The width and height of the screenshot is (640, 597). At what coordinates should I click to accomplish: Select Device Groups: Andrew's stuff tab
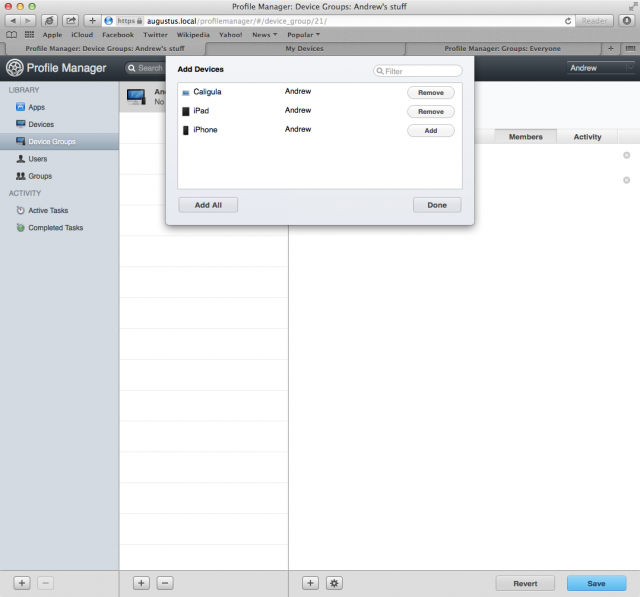(105, 49)
